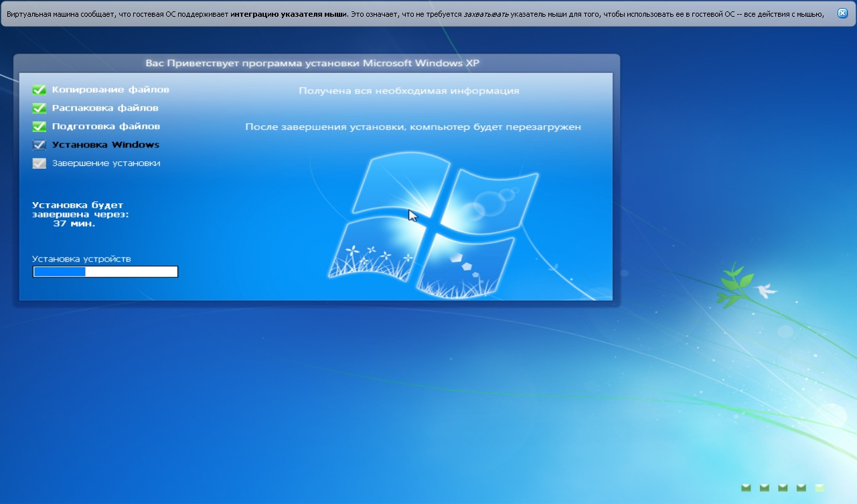Click the green checkmark beside Копирование файлов
This screenshot has width=857, height=504.
(x=40, y=90)
